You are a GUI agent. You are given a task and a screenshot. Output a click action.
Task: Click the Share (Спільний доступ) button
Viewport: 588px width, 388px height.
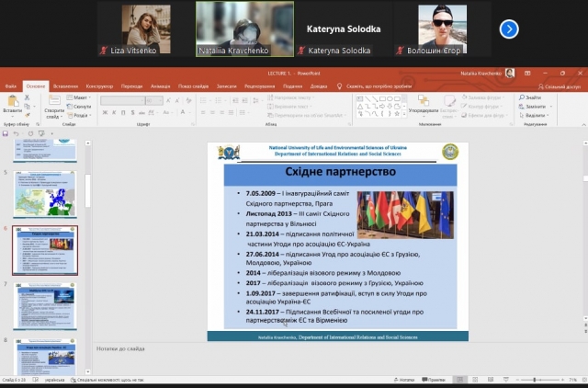556,86
